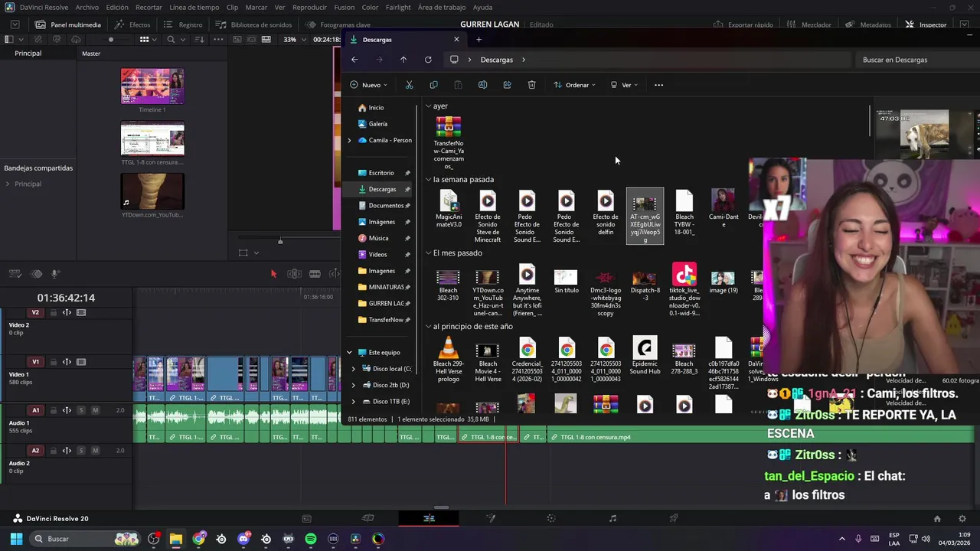Mute the Audio 1 track
Screen dimensions: 980x551
tap(95, 410)
